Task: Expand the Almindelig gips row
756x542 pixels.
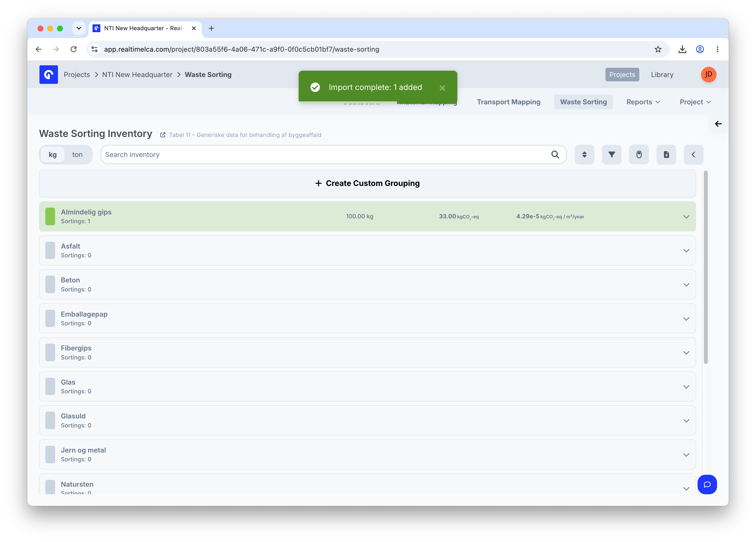Action: click(686, 217)
